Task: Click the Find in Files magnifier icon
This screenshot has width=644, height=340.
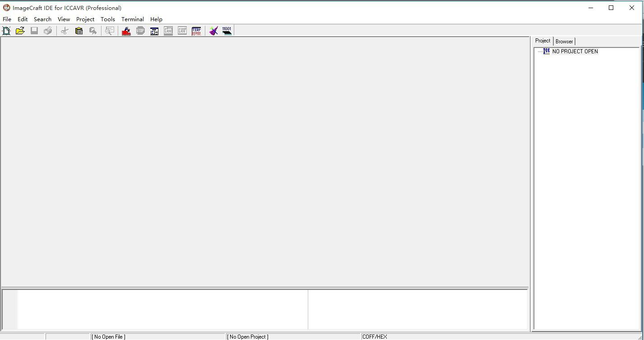Action: pyautogui.click(x=109, y=31)
